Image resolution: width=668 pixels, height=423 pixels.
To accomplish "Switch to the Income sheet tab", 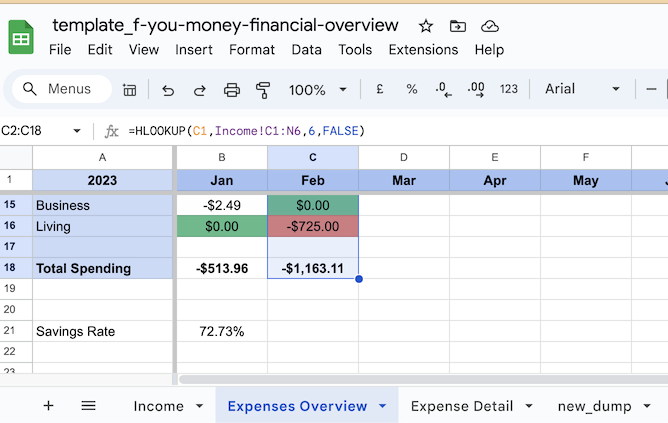I will 158,406.
